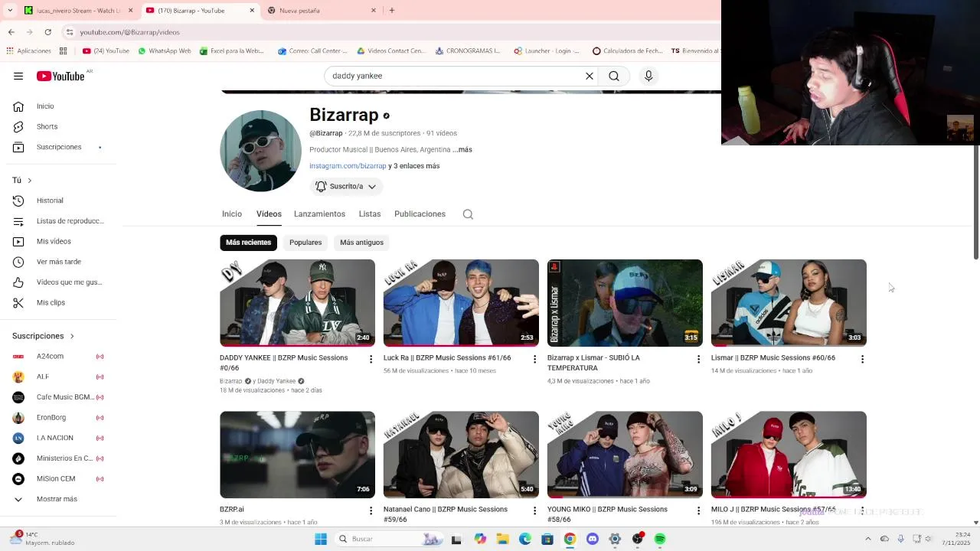The width and height of the screenshot is (980, 551).
Task: Sort videos by Más antiguos chip
Action: pos(361,243)
